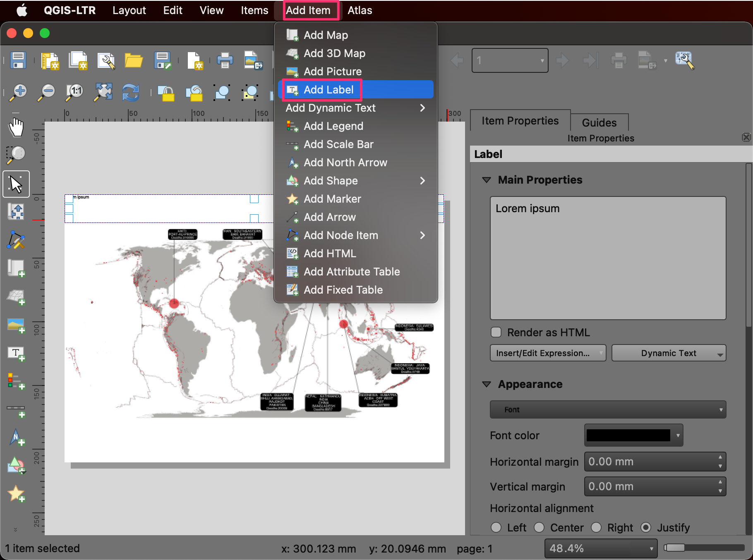The image size is (753, 560).
Task: Open the Atlas menu in menu bar
Action: coord(360,10)
